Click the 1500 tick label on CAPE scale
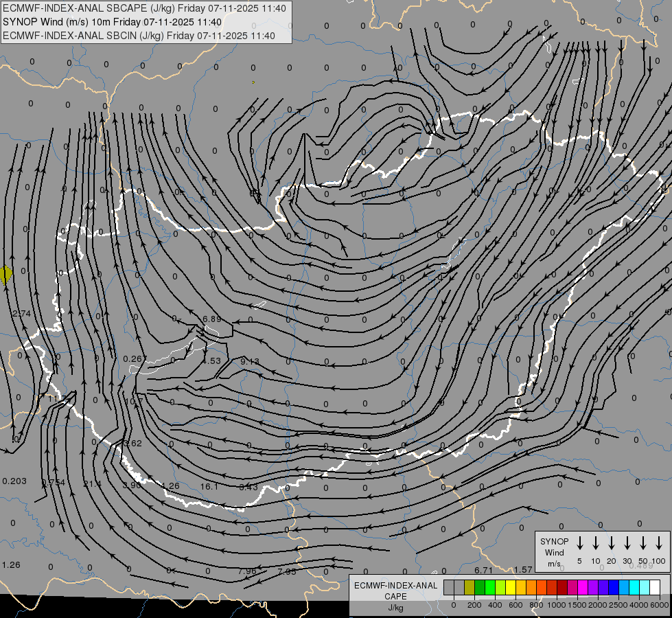Image resolution: width=672 pixels, height=618 pixels. [577, 605]
